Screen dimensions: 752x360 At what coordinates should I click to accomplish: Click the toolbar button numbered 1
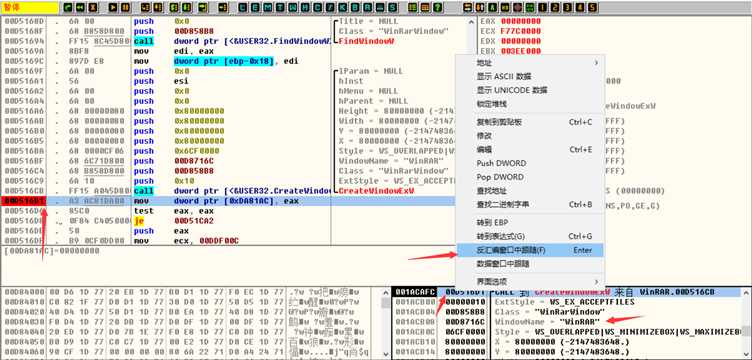pyautogui.click(x=542, y=7)
